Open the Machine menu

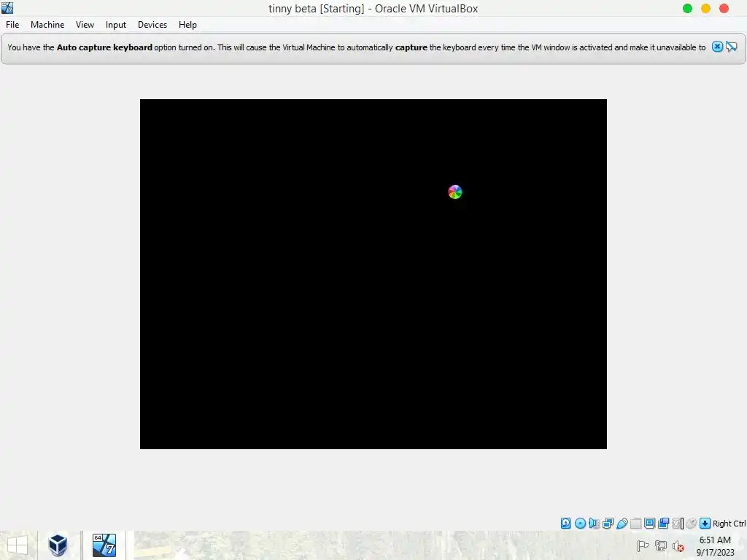pyautogui.click(x=47, y=25)
